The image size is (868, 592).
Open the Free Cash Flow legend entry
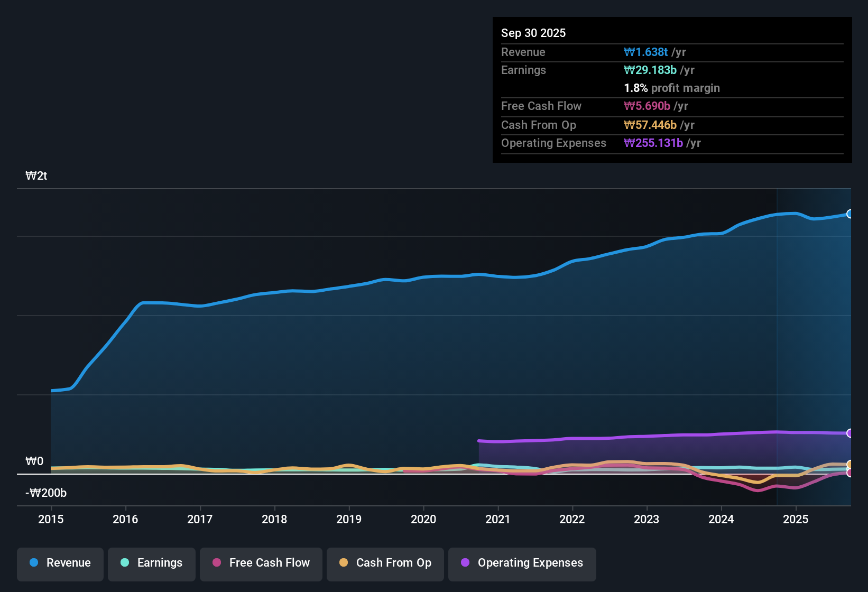(261, 563)
